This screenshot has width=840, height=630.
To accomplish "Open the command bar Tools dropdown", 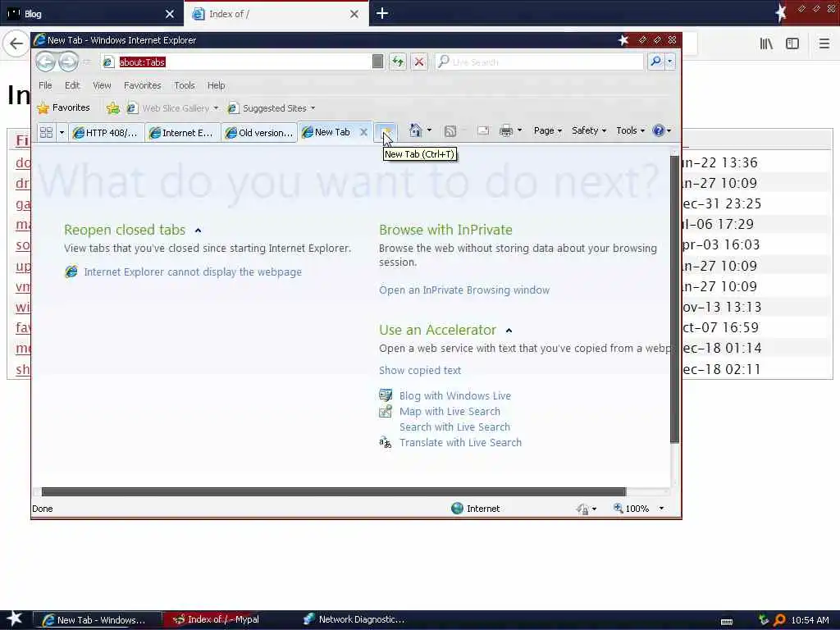I will point(630,130).
